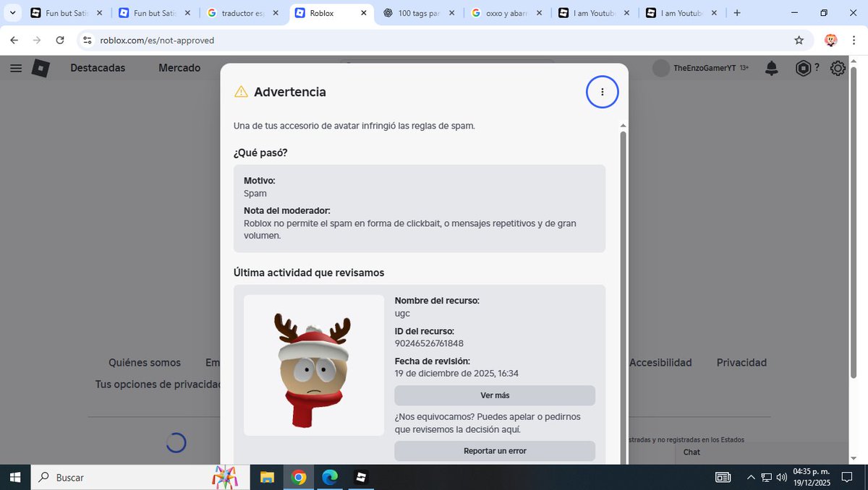868x490 pixels.
Task: Open the Accesibilidad footer link
Action: click(x=660, y=363)
